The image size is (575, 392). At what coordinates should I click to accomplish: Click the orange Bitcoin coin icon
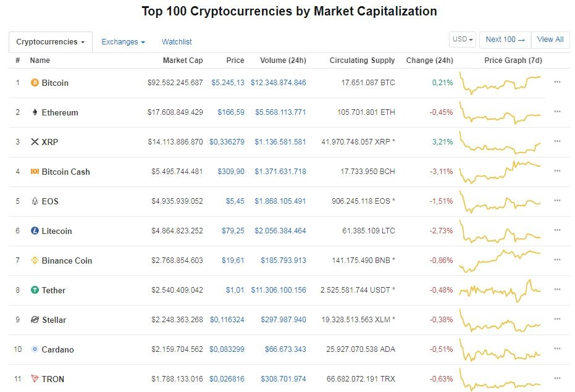pyautogui.click(x=35, y=83)
